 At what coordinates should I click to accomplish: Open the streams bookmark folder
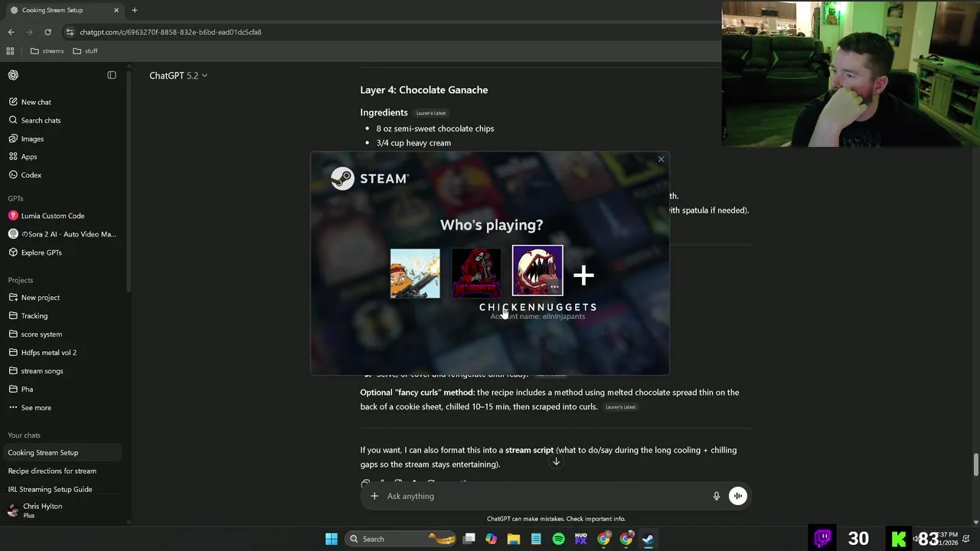(47, 51)
